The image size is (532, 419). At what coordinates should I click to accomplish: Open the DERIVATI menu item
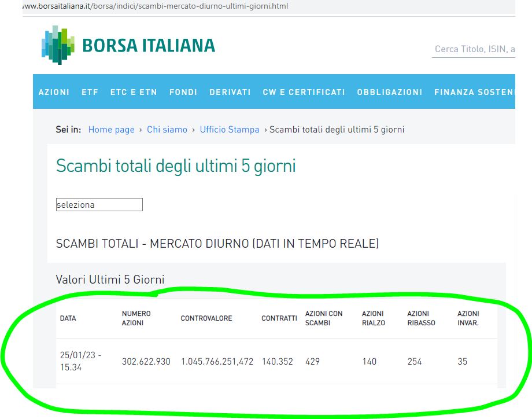point(230,92)
